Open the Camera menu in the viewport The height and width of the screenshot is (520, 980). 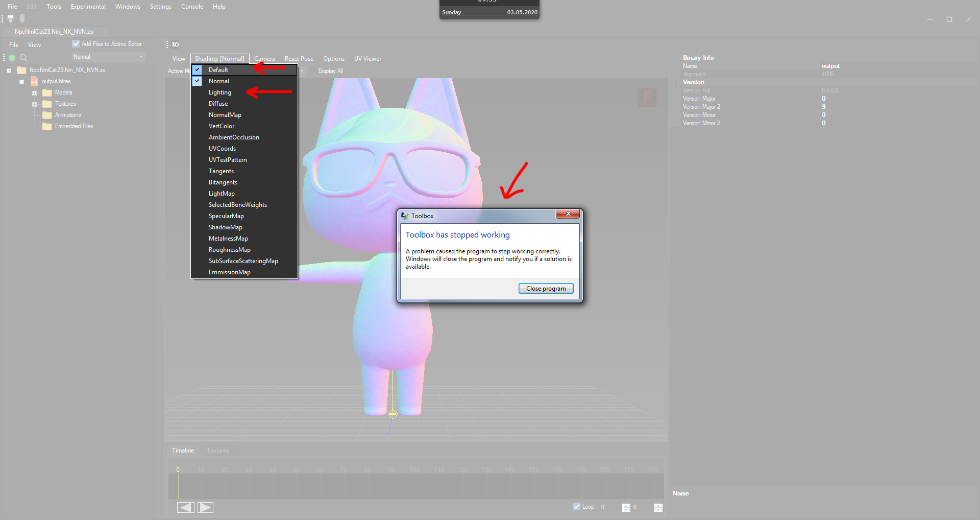pyautogui.click(x=264, y=59)
